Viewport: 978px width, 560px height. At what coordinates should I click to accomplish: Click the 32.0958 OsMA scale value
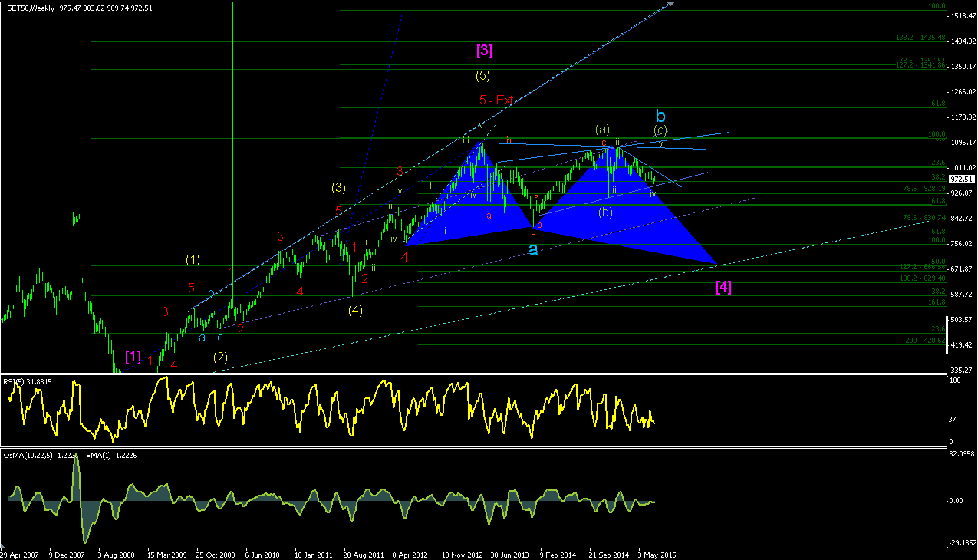(961, 454)
